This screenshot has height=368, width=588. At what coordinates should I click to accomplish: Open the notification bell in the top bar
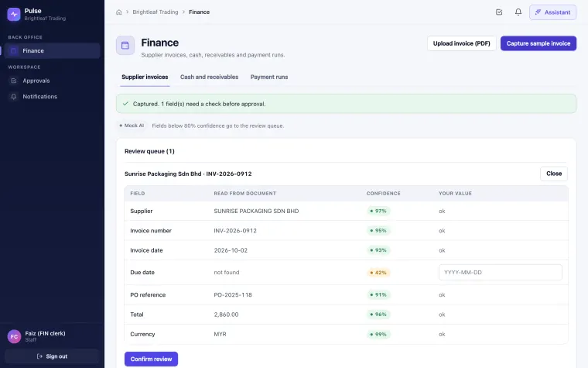coord(518,12)
